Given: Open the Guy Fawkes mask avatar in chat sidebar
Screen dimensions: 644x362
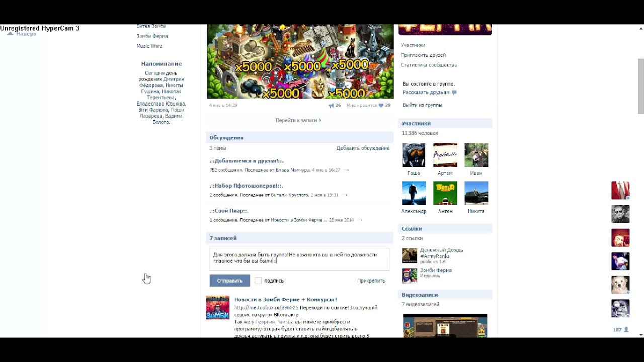Looking at the screenshot, I should click(620, 238).
